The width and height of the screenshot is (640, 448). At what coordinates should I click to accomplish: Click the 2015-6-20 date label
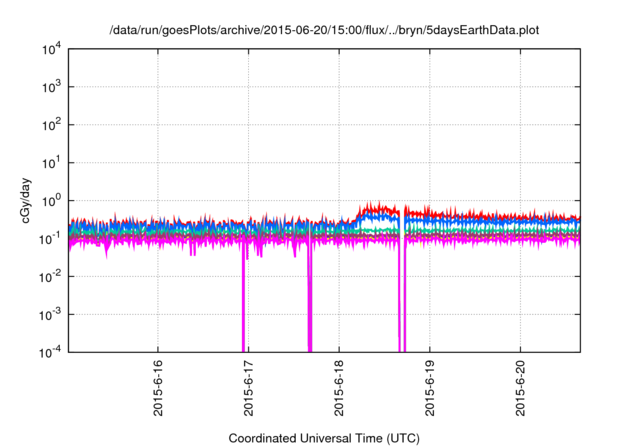pos(520,388)
